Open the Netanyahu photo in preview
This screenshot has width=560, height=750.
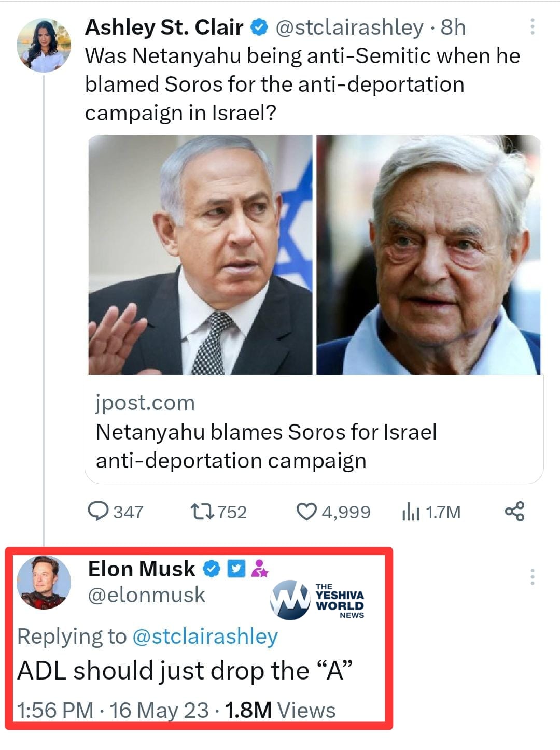[201, 254]
